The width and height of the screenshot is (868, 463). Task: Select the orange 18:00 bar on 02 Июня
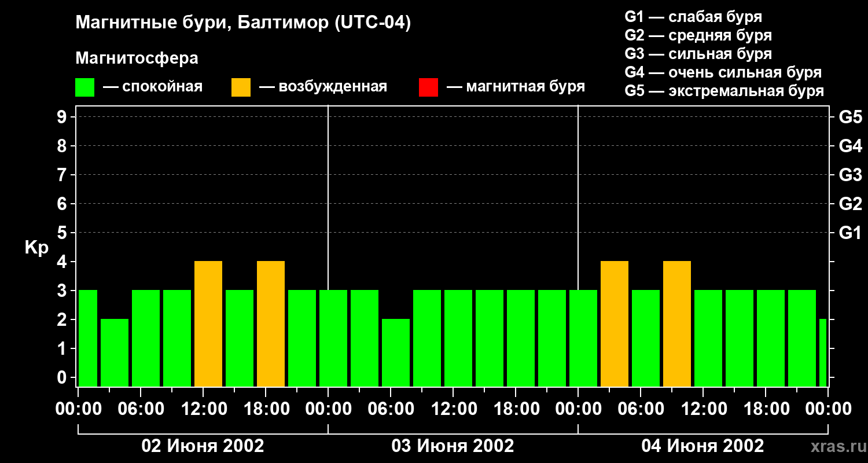pos(271,324)
